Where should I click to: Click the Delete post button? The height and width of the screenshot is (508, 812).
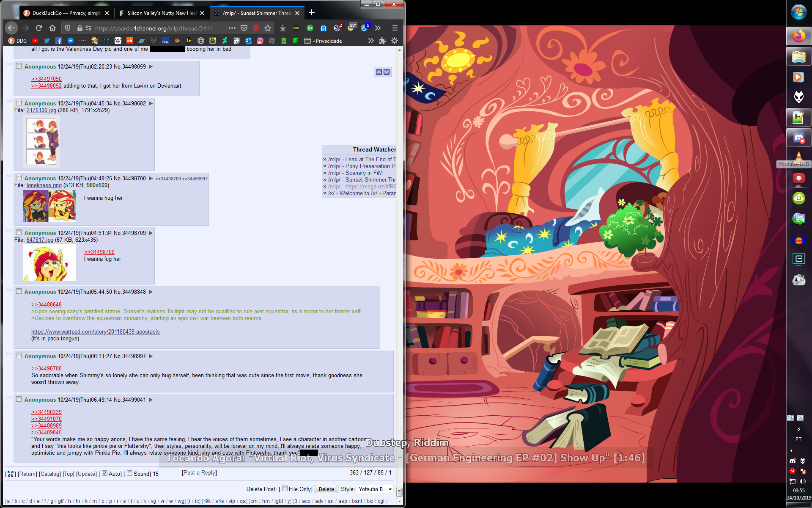326,489
